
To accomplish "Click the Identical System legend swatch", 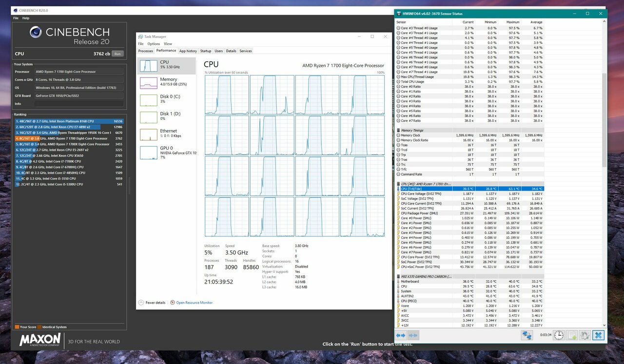I will [x=39, y=327].
